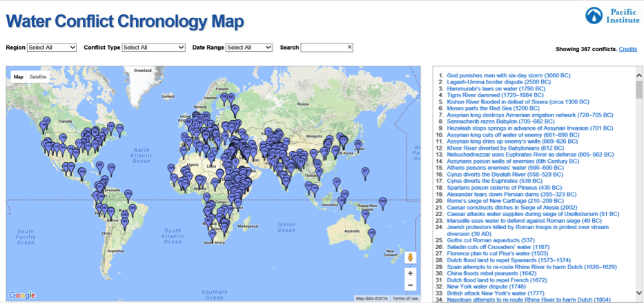Open 'Goths cut Roman aqueducts (537)'
Image resolution: width=644 pixels, height=303 pixels.
[x=490, y=240]
